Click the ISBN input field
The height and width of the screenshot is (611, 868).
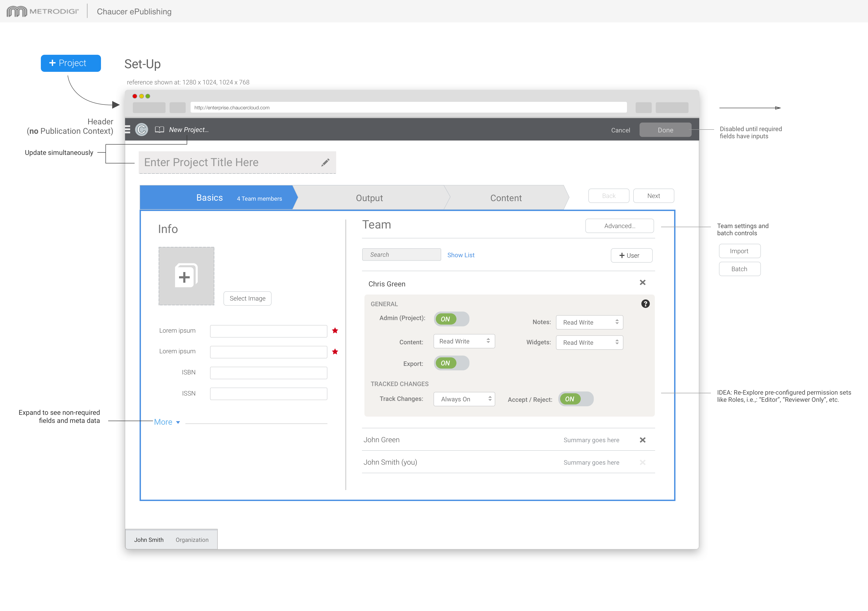(268, 373)
